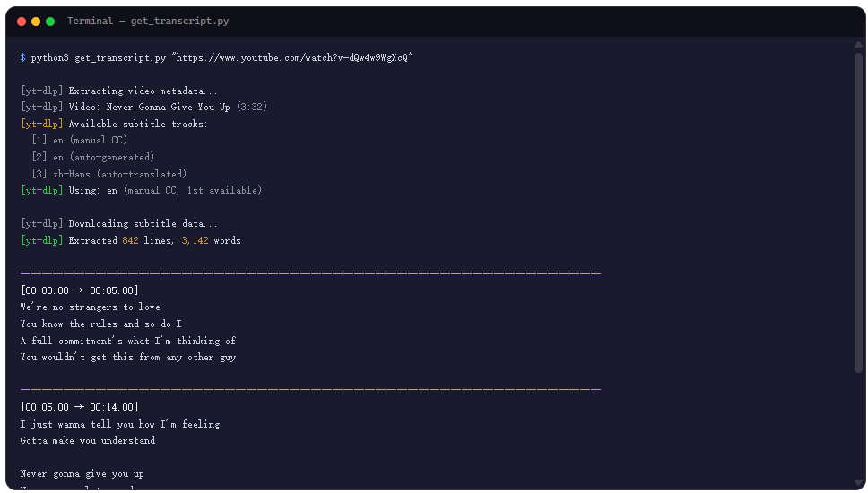Click 'A full commitment's what I'm thinking of'

click(x=128, y=341)
